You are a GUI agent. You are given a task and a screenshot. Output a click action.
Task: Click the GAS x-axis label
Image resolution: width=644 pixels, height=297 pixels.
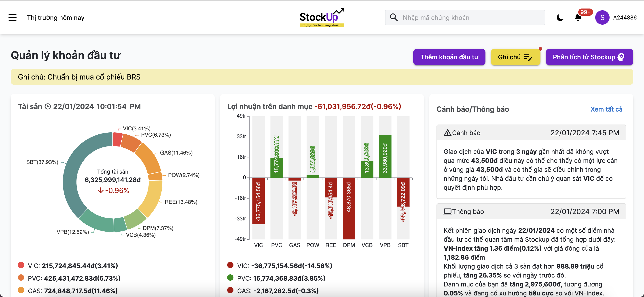tap(294, 245)
